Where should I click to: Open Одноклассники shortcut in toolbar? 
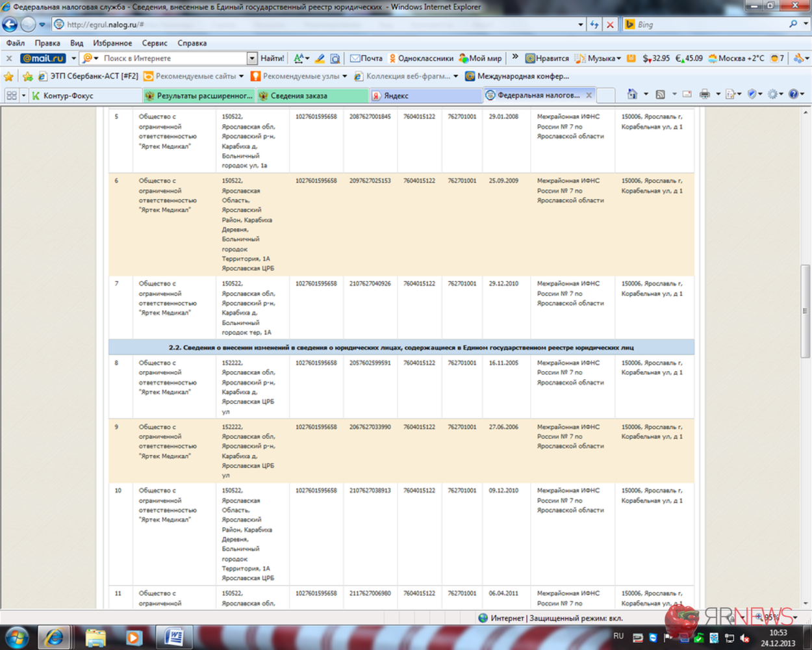point(421,58)
